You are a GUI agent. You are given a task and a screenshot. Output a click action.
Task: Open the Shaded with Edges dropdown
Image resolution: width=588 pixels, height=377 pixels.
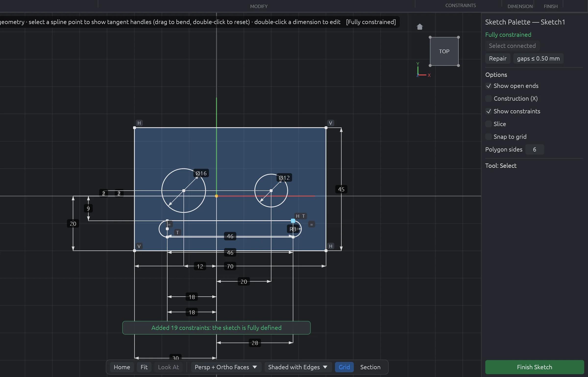tap(298, 367)
